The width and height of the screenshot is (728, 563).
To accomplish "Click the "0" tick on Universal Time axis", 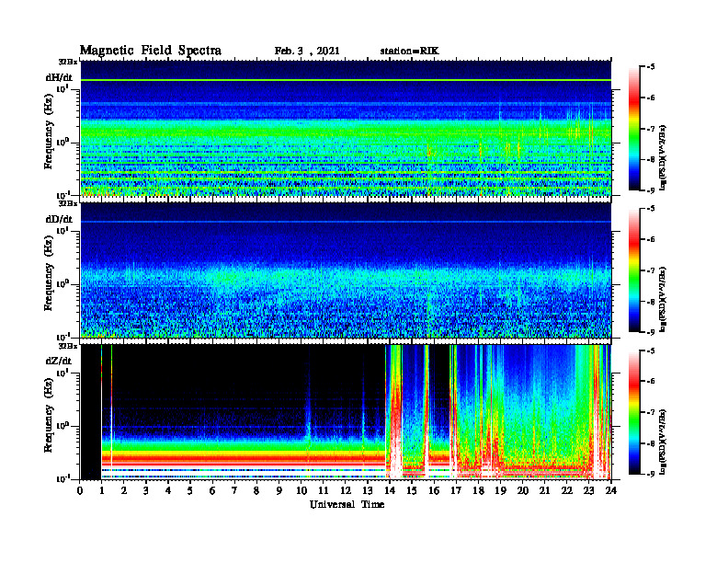I will pos(80,490).
